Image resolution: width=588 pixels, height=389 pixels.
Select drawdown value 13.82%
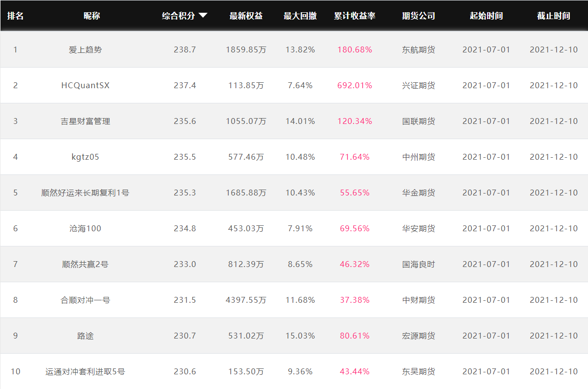(301, 49)
